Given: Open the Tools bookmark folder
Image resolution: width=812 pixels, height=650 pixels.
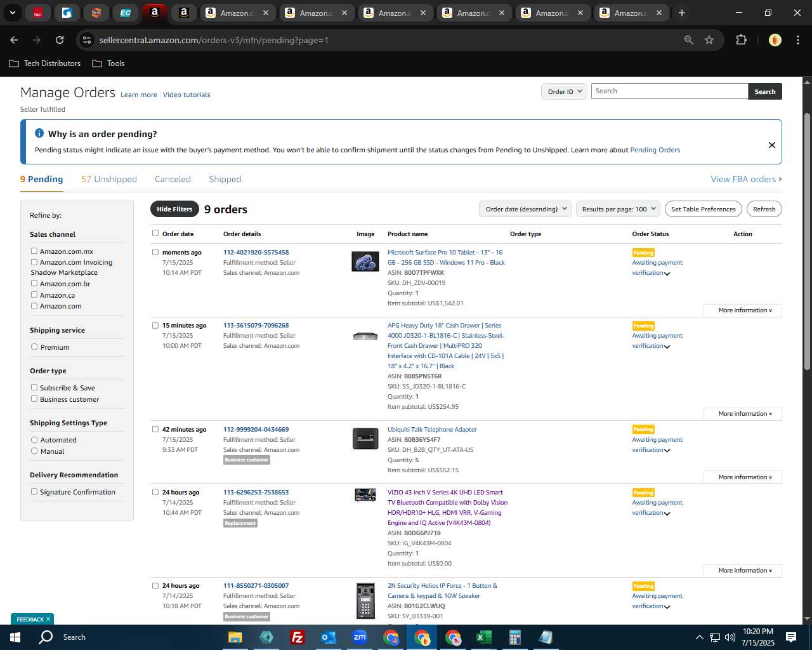Looking at the screenshot, I should pyautogui.click(x=108, y=63).
